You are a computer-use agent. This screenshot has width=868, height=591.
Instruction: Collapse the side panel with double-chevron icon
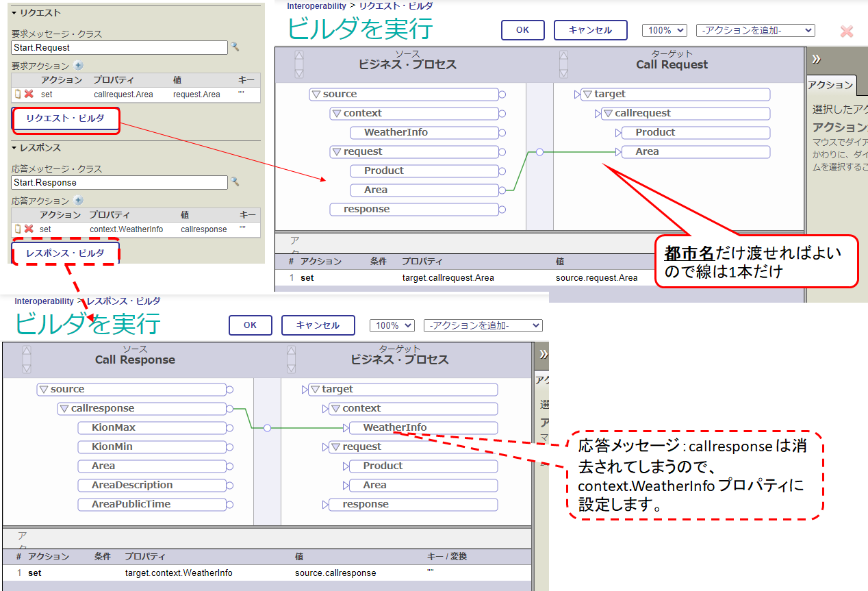click(816, 58)
